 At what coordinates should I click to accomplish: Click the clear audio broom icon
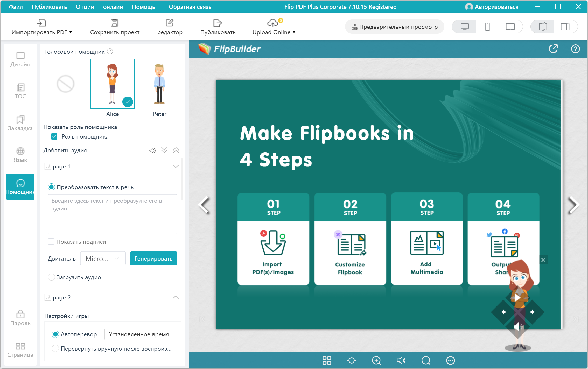(153, 150)
